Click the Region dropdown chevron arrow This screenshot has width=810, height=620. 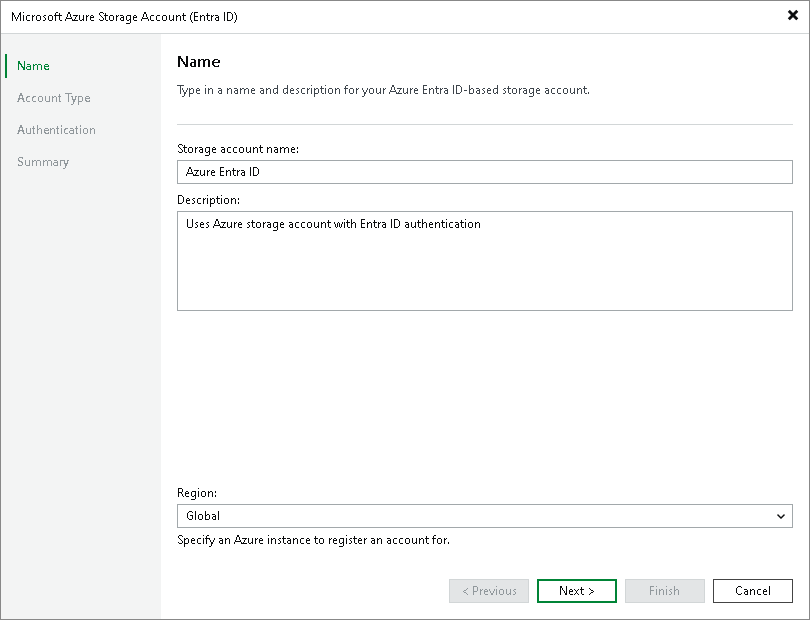781,516
